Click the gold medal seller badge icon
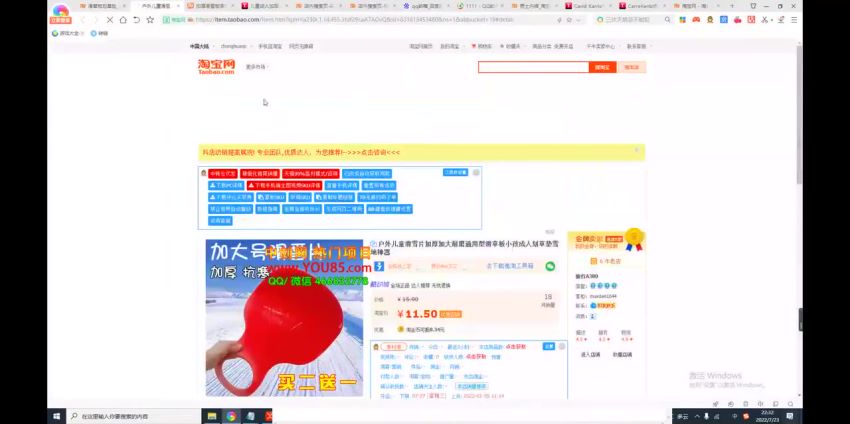 click(634, 240)
